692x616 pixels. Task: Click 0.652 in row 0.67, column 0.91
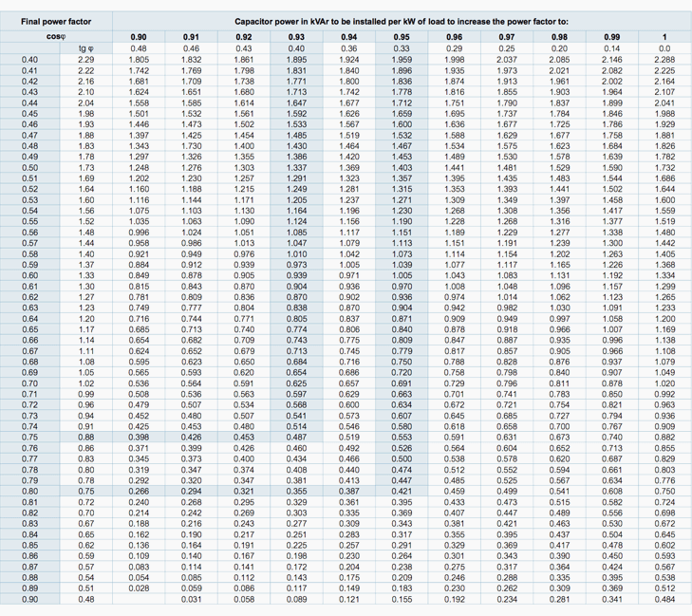click(191, 351)
